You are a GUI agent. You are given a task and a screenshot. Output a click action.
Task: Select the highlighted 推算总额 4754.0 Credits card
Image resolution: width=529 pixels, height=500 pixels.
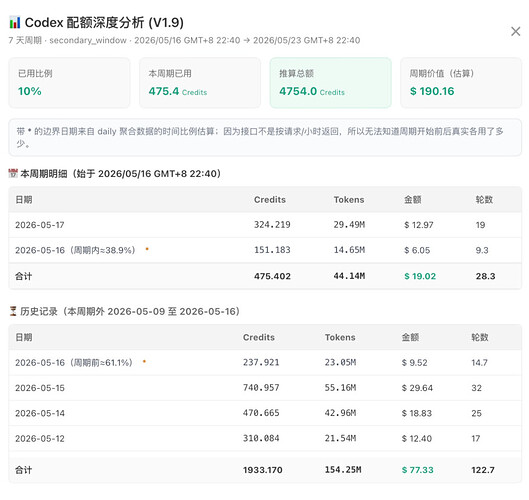[x=331, y=83]
